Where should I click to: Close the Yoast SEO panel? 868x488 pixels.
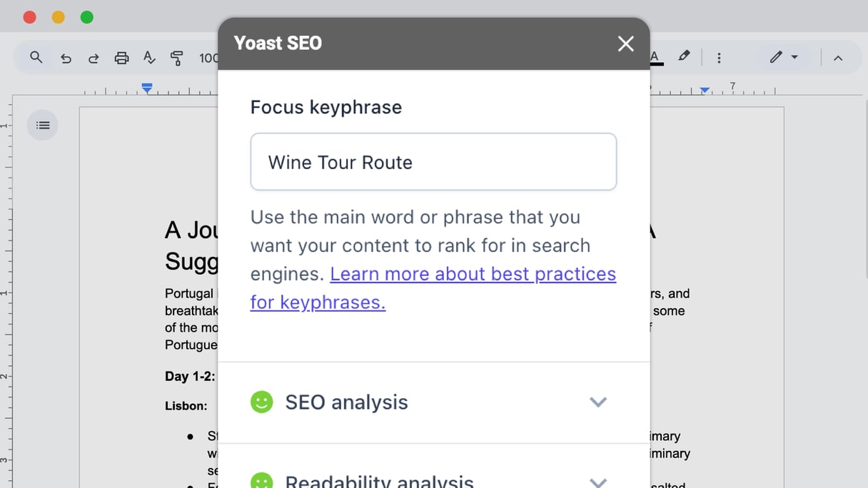626,44
